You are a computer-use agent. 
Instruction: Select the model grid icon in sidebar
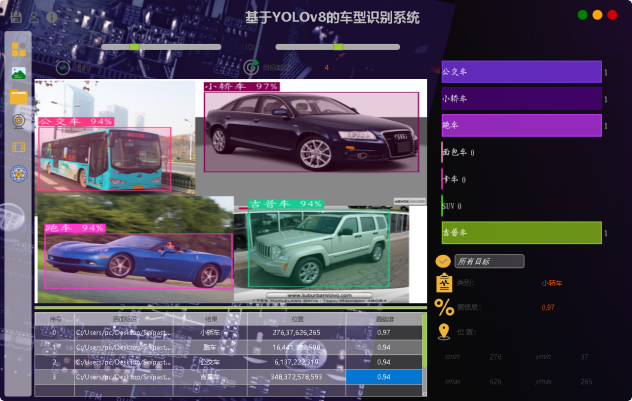18,48
